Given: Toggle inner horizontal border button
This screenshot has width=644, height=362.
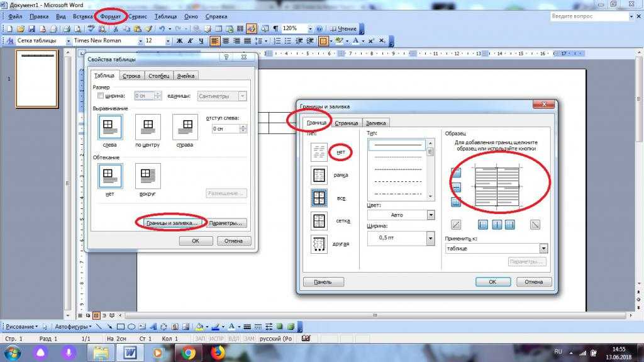Looking at the screenshot, I should click(x=456, y=187).
